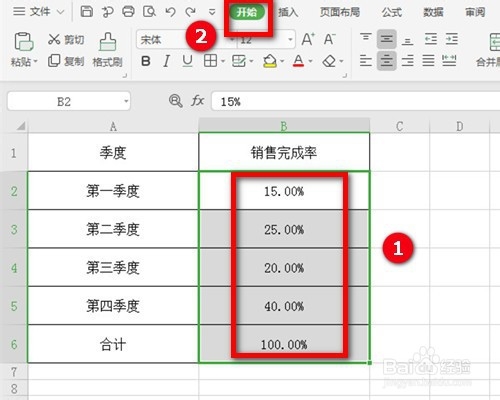Open the font color dropdown arrow

tap(310, 61)
